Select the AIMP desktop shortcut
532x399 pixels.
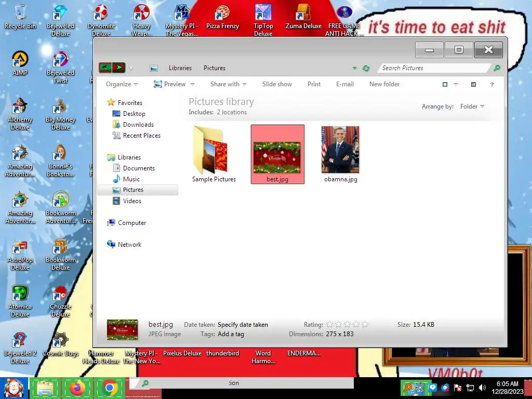click(20, 63)
